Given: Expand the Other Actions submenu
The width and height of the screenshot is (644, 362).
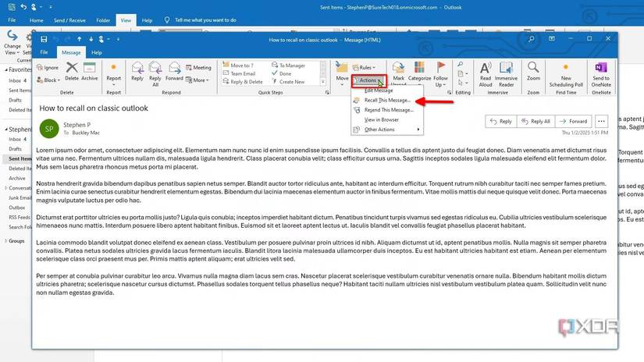Looking at the screenshot, I should 387,130.
